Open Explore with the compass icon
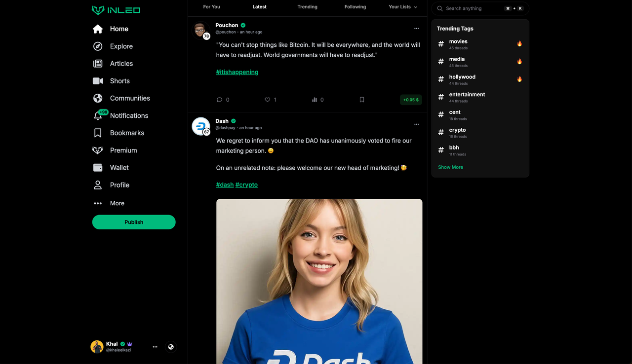This screenshot has height=364, width=632. coord(113,46)
